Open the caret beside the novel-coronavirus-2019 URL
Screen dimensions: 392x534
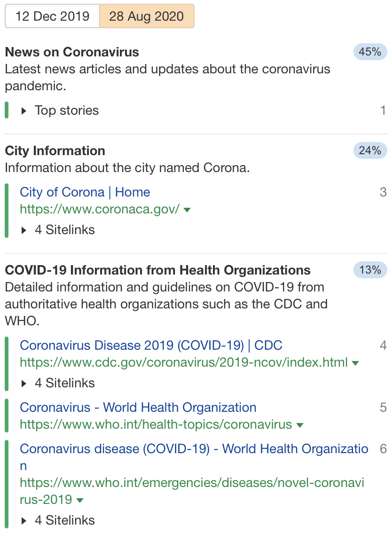pos(80,500)
